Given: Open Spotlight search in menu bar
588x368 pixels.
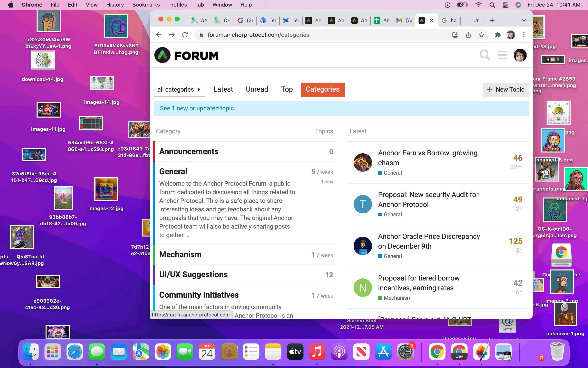Looking at the screenshot, I should coord(492,5).
